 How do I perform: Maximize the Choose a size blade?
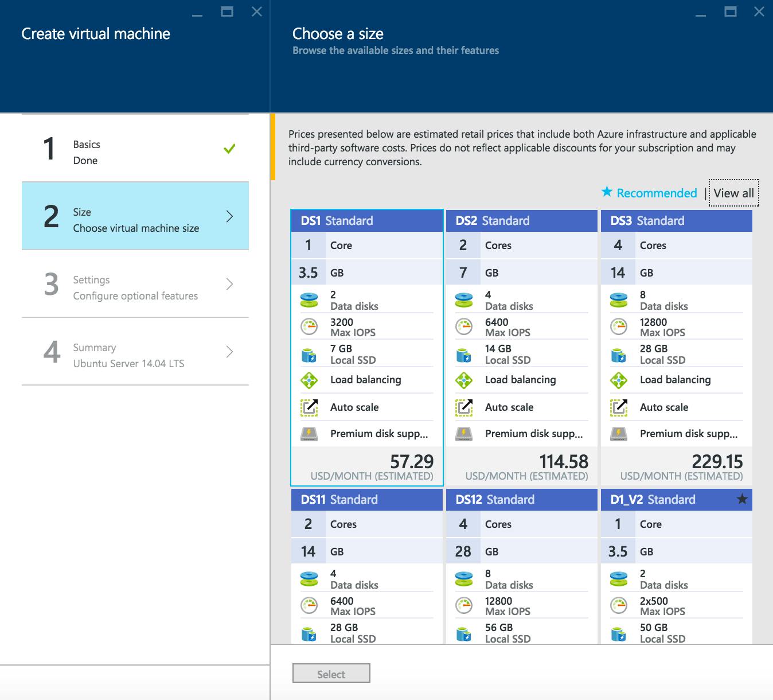[730, 11]
